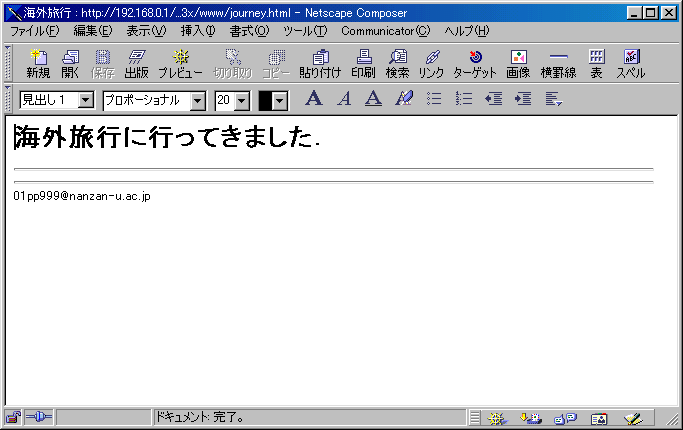Click the 新規 (New) toolbar icon
Image resolution: width=683 pixels, height=430 pixels.
[x=38, y=64]
